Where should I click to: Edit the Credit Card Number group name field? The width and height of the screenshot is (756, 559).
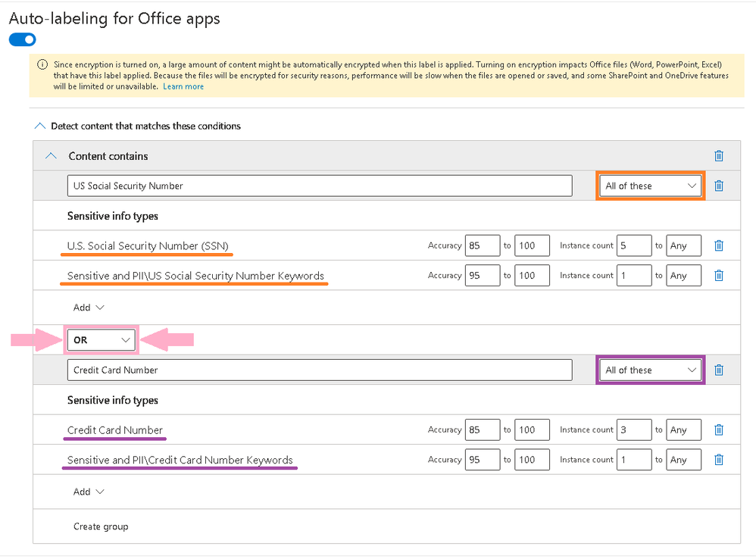[320, 370]
